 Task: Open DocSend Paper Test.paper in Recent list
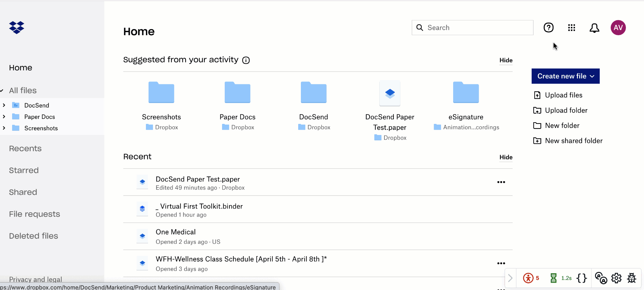(x=198, y=179)
